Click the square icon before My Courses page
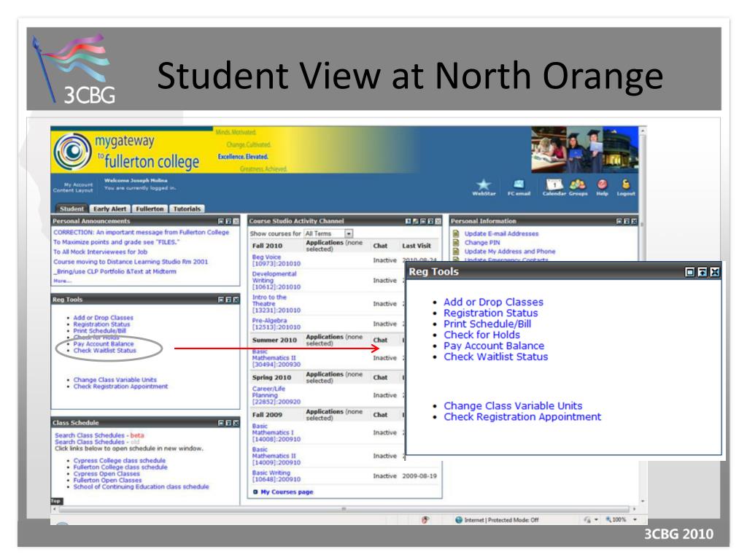 point(255,492)
